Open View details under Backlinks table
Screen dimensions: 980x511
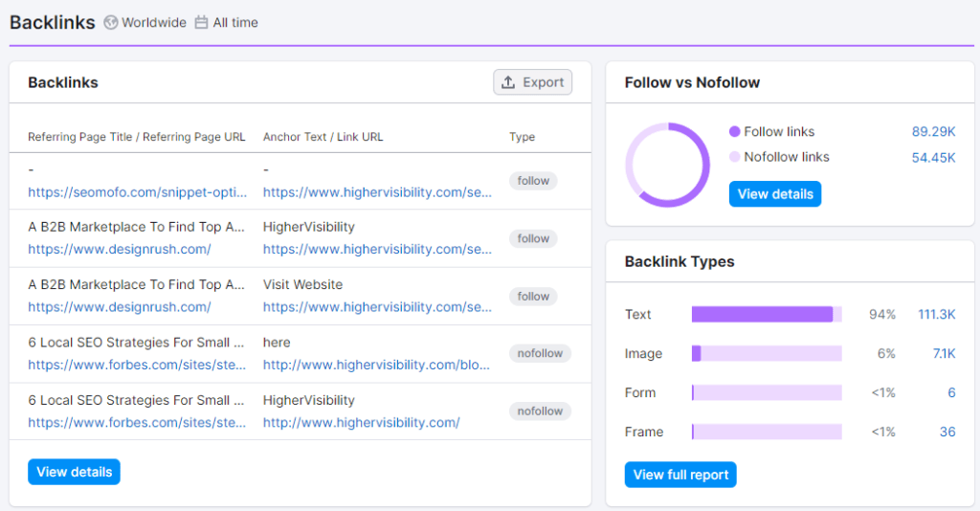pos(74,473)
